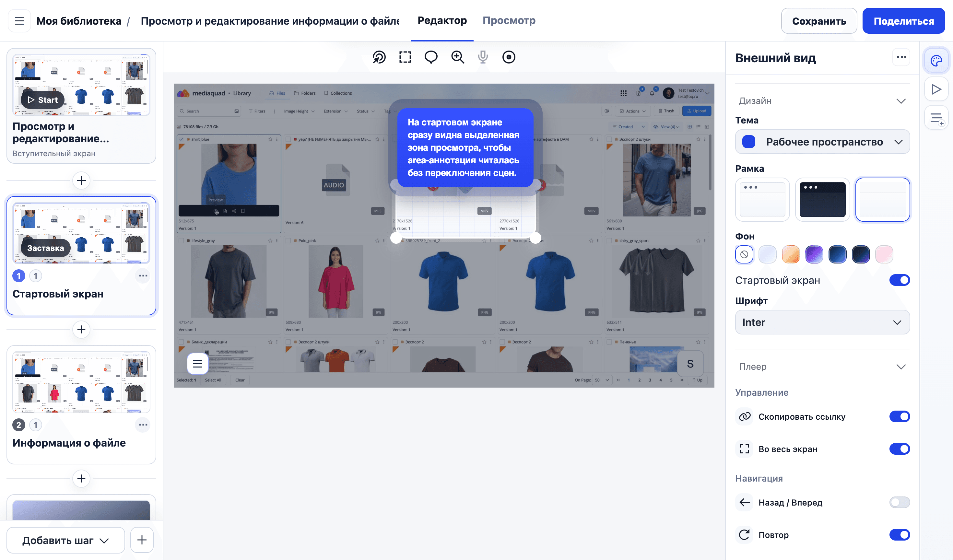
Task: Toggle the Скопировать ссылку switch
Action: coord(900,416)
